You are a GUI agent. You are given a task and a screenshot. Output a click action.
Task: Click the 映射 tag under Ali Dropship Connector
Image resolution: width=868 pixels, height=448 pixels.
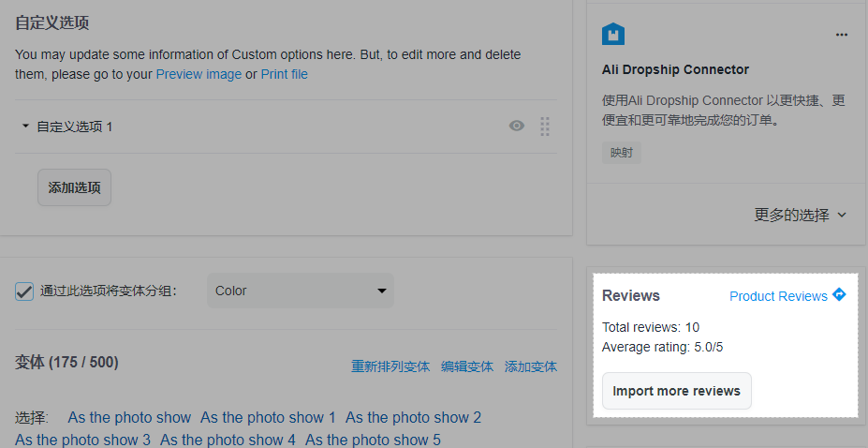click(x=621, y=153)
